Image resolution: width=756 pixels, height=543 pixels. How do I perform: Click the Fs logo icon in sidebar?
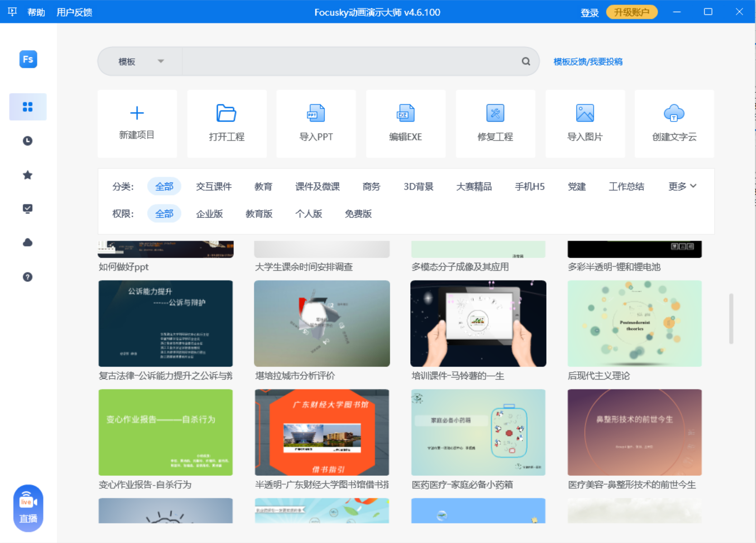pyautogui.click(x=28, y=59)
